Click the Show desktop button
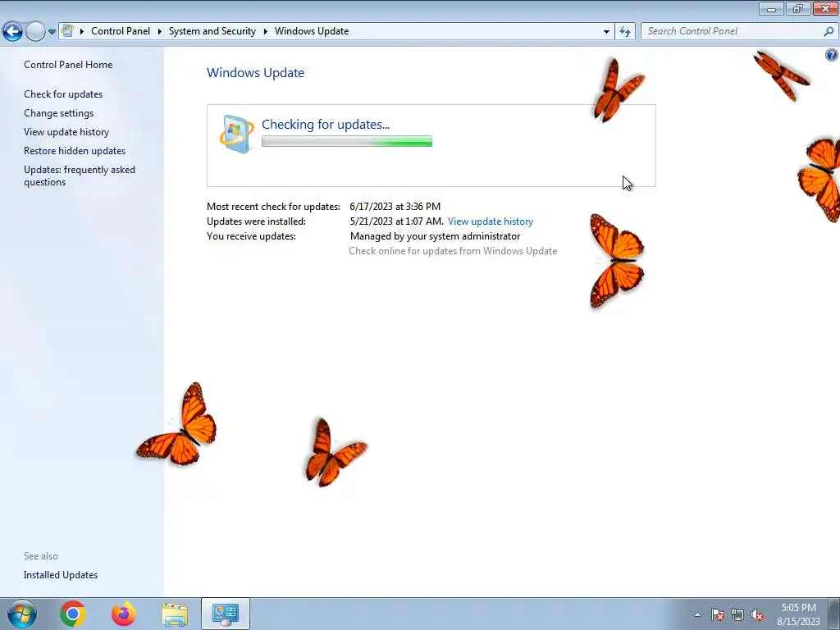 point(834,614)
